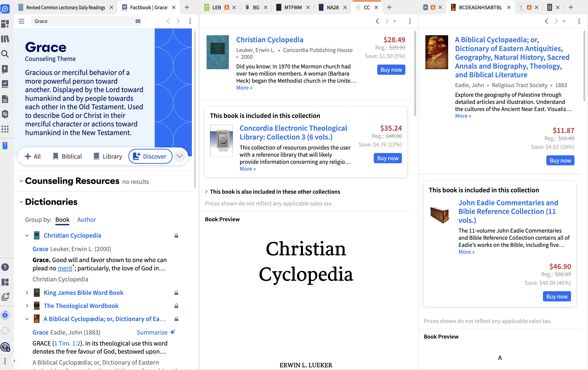Click the lock icon beside The Theological Wordbook
This screenshot has width=588, height=370.
[x=176, y=305]
